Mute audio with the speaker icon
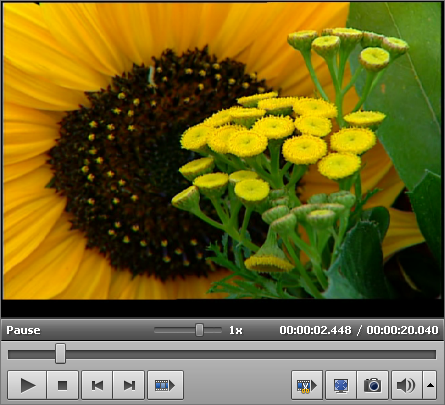 point(407,385)
